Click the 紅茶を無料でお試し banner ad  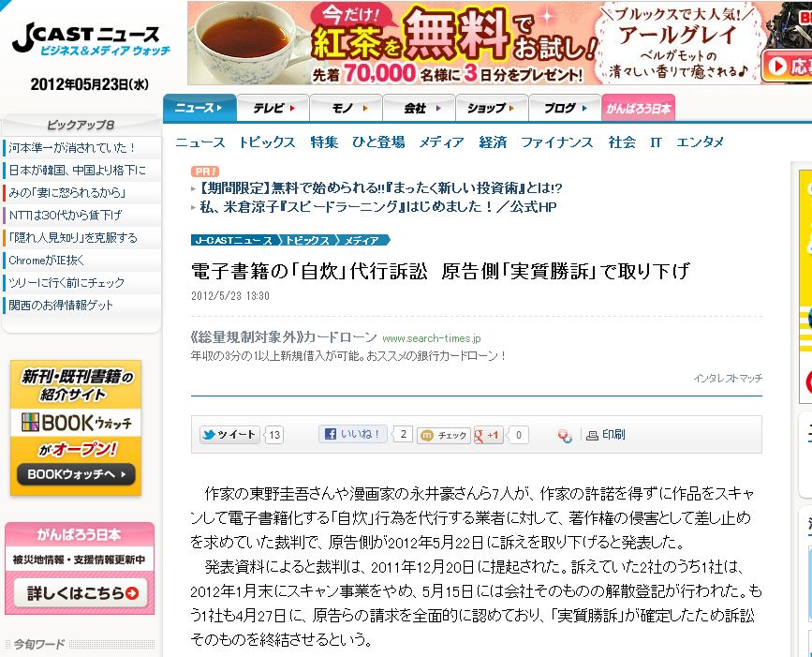[500, 43]
